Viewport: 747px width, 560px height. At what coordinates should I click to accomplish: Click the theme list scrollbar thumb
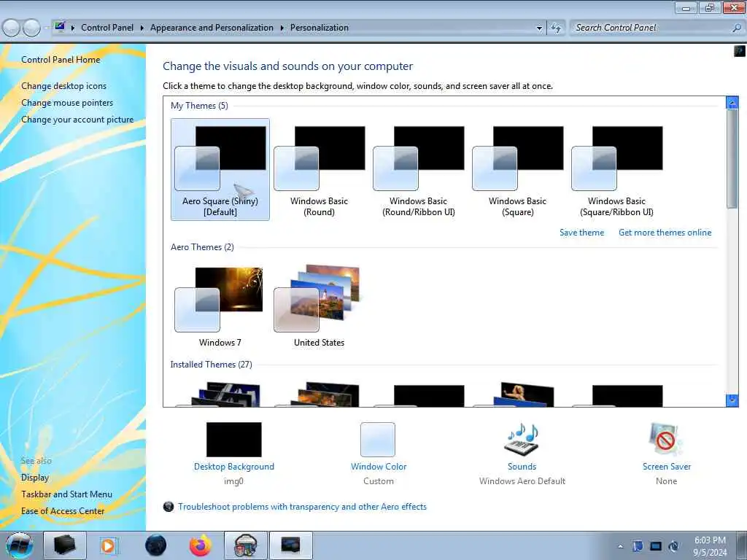(732, 158)
